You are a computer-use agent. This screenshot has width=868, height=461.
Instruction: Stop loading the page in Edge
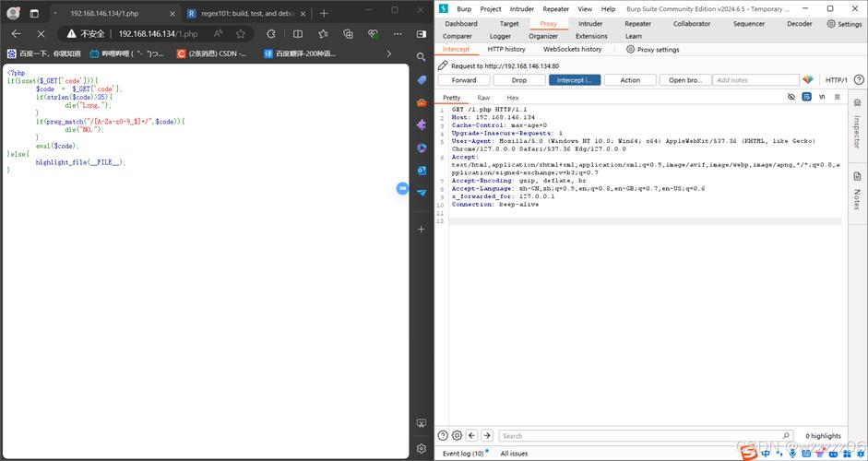tap(41, 34)
